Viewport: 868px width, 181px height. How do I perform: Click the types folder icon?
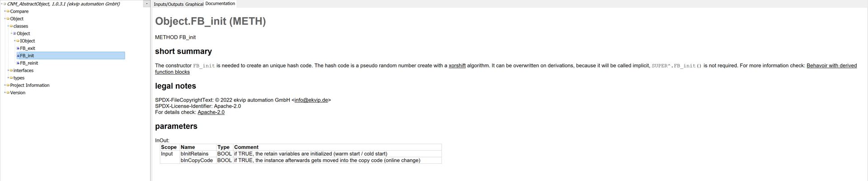point(11,78)
